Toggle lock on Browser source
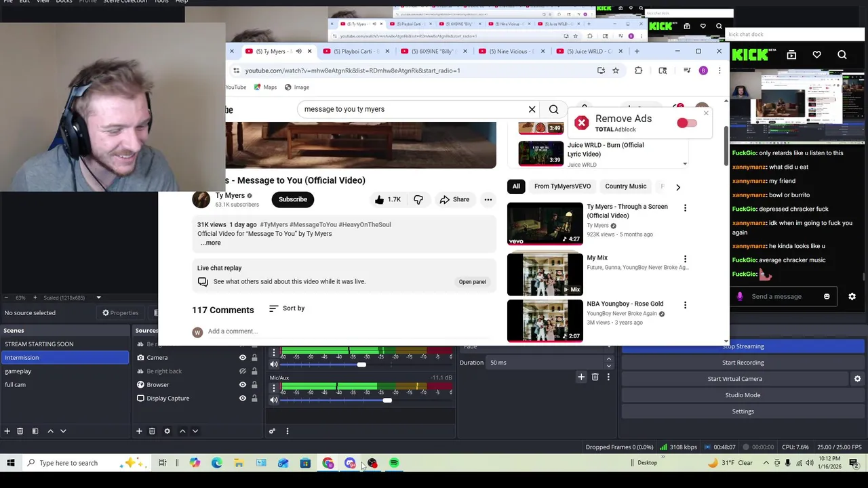Image resolution: width=868 pixels, height=488 pixels. (254, 385)
